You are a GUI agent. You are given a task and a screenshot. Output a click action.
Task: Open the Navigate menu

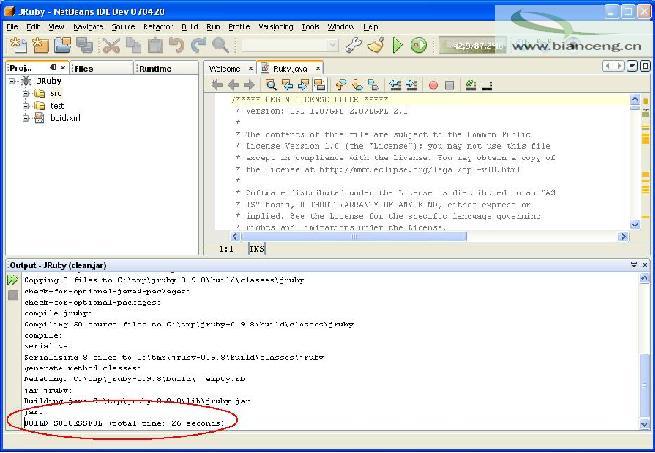point(88,27)
